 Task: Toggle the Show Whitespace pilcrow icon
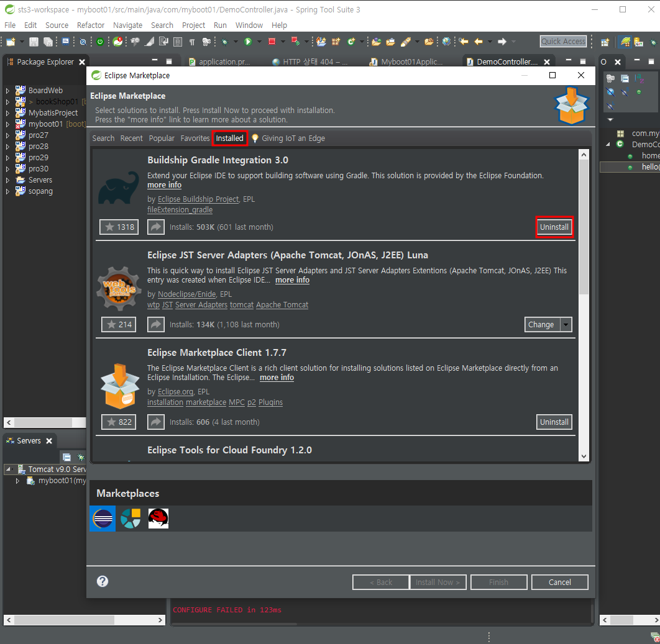pyautogui.click(x=192, y=42)
